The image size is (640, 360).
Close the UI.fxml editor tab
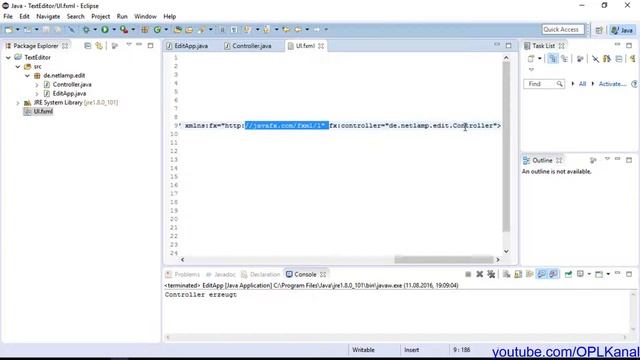pos(321,46)
